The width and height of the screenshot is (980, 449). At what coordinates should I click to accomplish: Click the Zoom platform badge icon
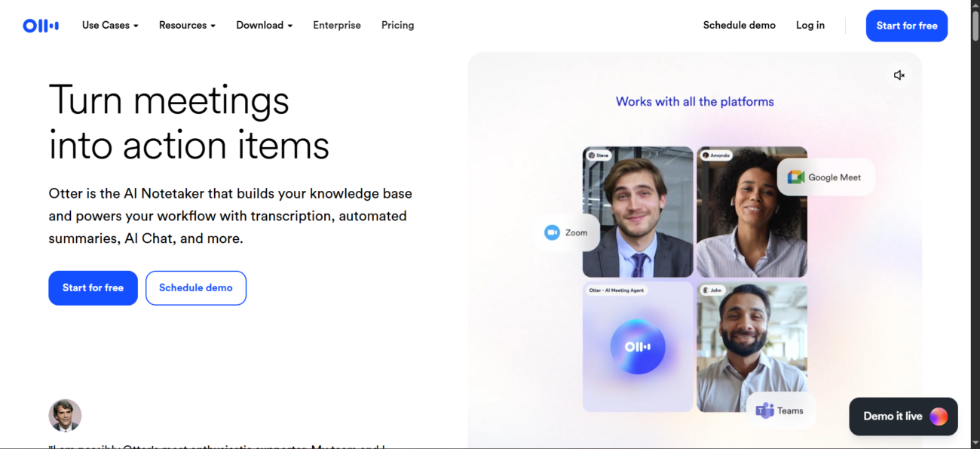point(552,232)
